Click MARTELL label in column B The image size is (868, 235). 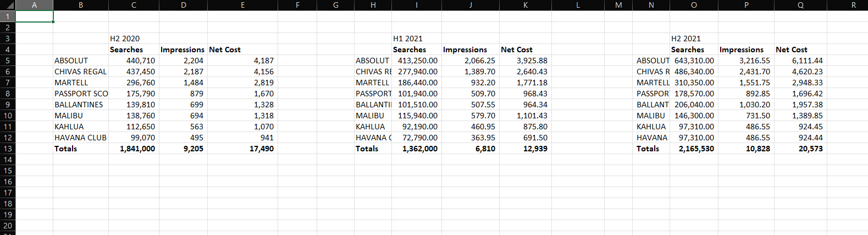click(x=81, y=83)
